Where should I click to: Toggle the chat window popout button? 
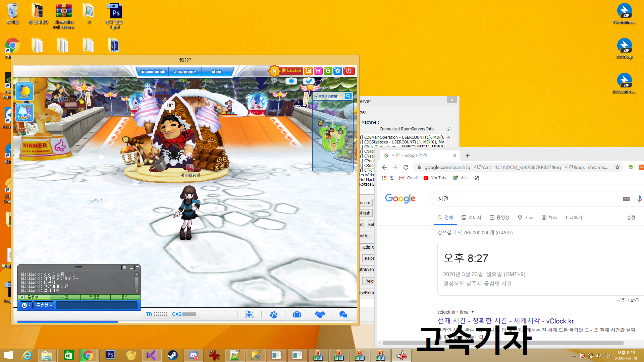138,267
